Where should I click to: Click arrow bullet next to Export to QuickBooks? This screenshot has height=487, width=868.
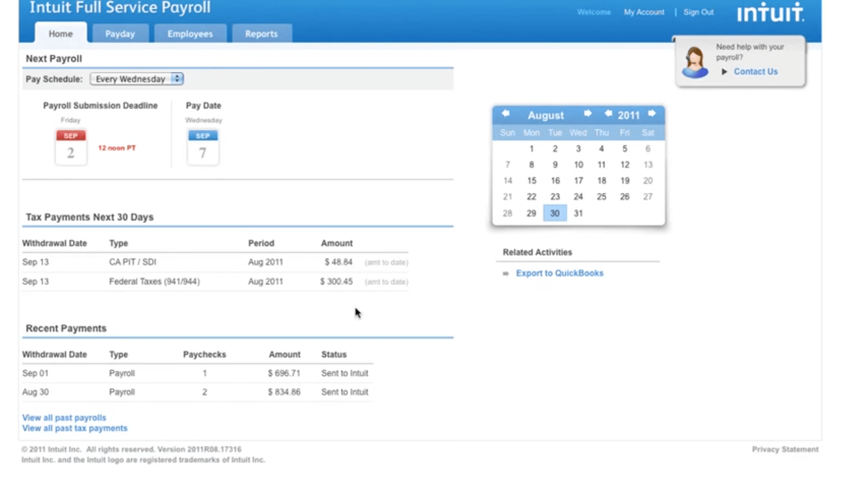click(506, 273)
